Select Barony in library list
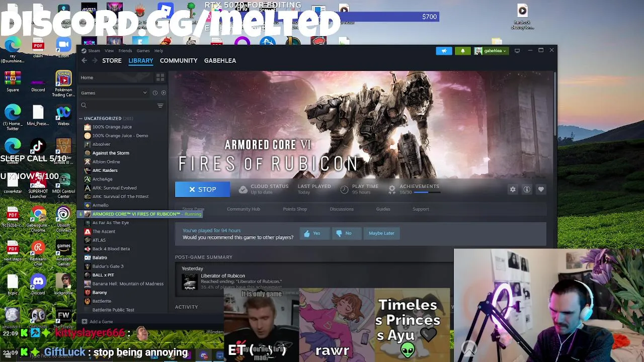Viewport: 644px width, 362px height. coord(100,293)
